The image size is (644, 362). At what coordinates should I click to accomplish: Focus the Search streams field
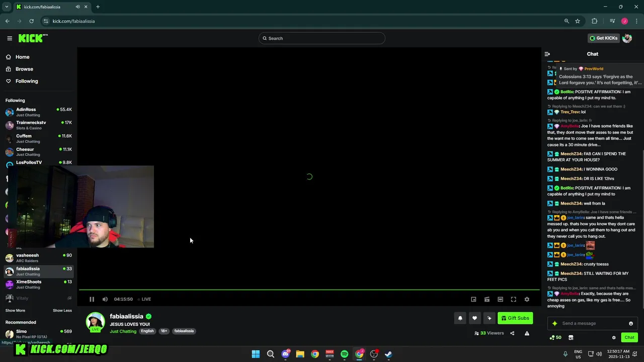(322, 38)
